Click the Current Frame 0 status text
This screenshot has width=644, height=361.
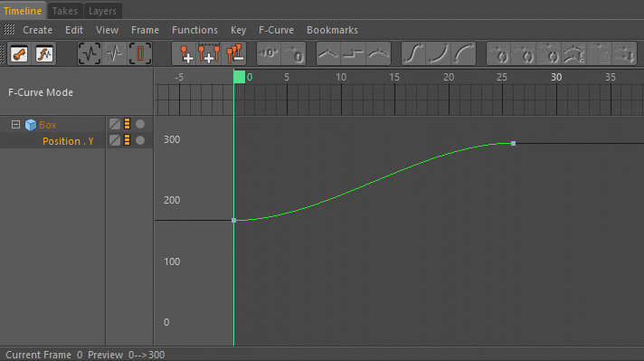(44, 355)
